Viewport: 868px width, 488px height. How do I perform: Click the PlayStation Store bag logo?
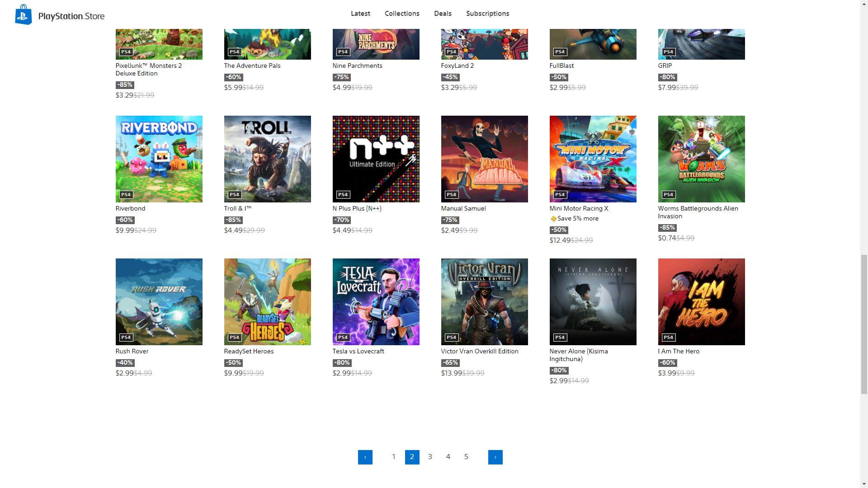point(23,15)
